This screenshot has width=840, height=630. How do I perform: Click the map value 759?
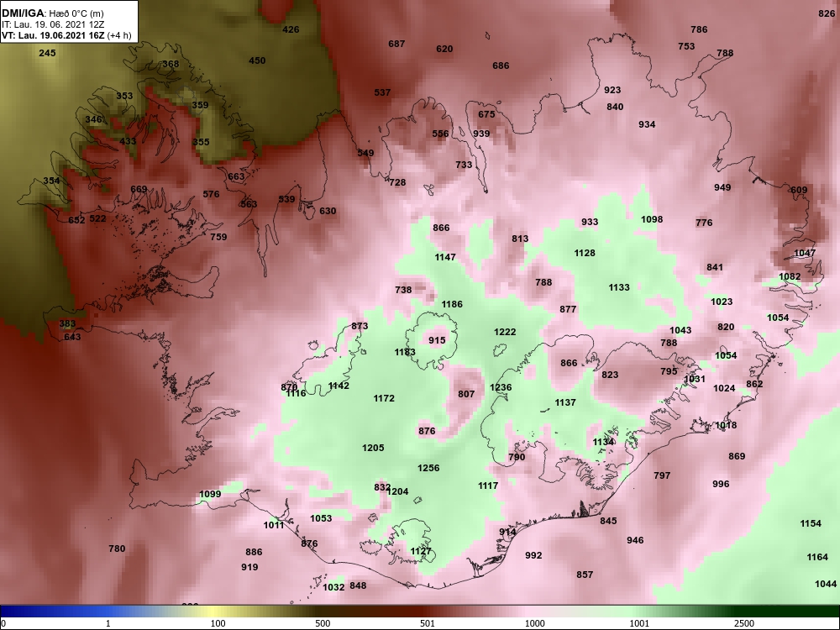point(218,237)
